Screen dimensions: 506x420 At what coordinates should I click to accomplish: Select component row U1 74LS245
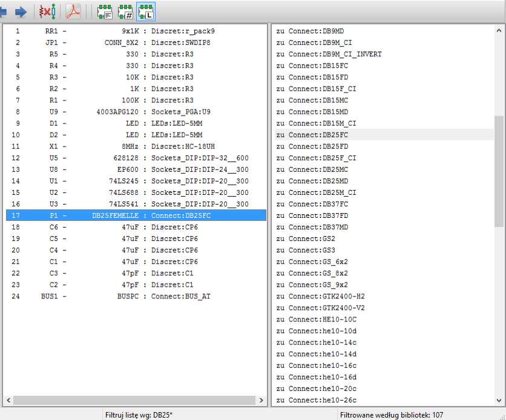click(136, 181)
